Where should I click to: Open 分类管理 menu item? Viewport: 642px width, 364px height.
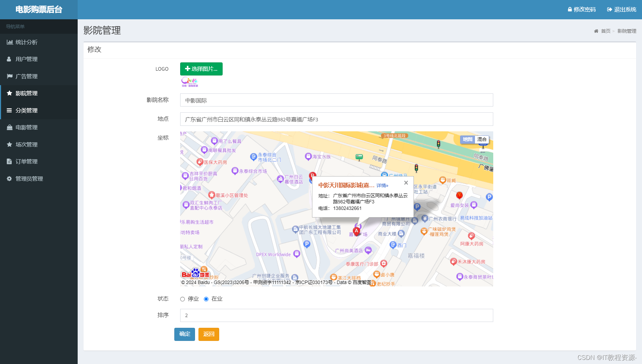click(39, 110)
